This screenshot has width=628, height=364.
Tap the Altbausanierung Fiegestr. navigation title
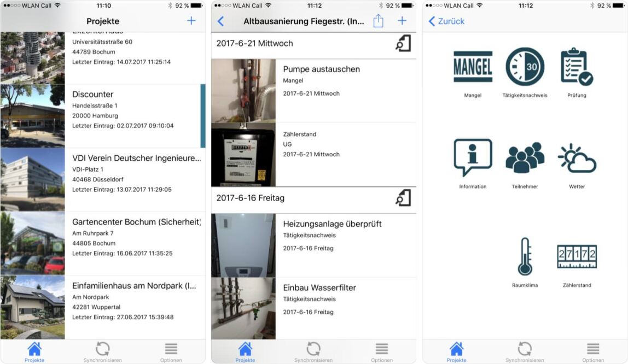(304, 21)
